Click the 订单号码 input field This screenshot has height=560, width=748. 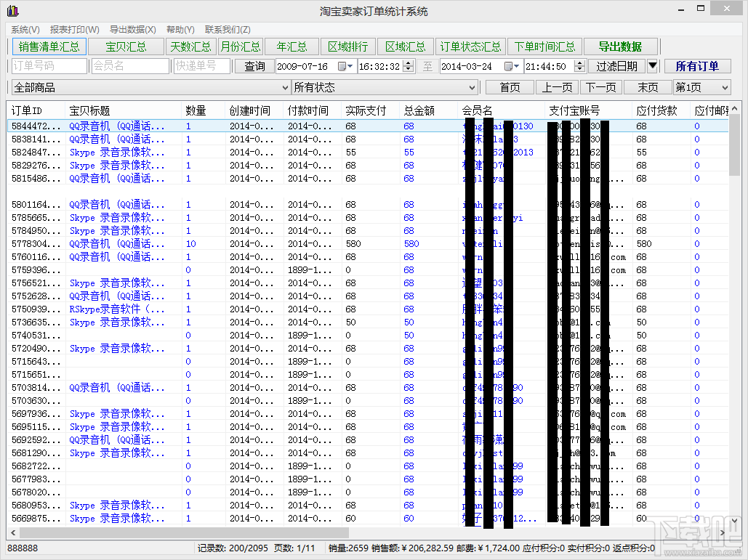(x=49, y=66)
